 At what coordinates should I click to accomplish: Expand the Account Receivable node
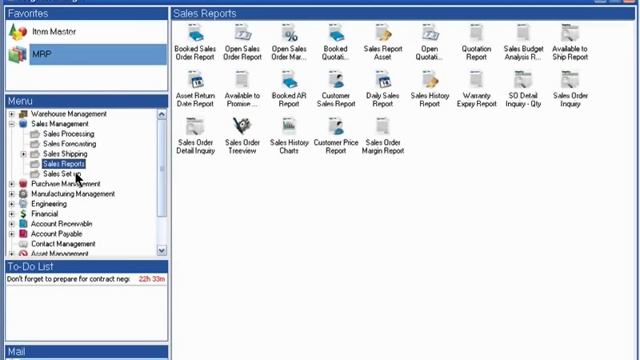12,224
